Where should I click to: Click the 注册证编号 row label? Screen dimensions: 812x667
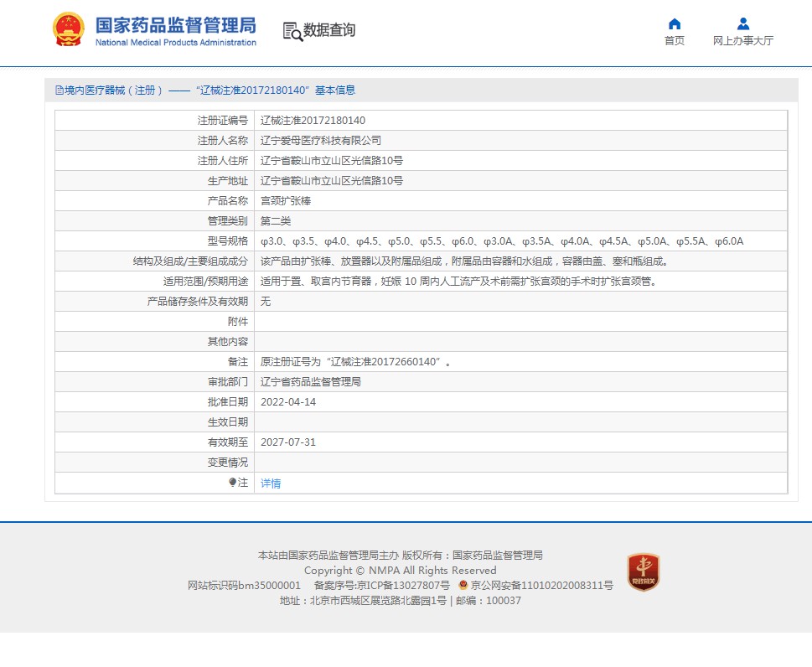(223, 120)
